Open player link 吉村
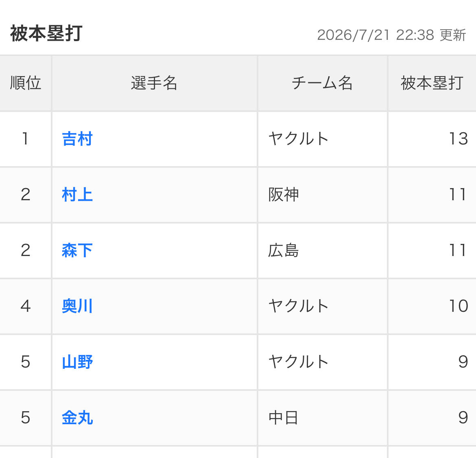The height and width of the screenshot is (458, 476). (x=77, y=139)
